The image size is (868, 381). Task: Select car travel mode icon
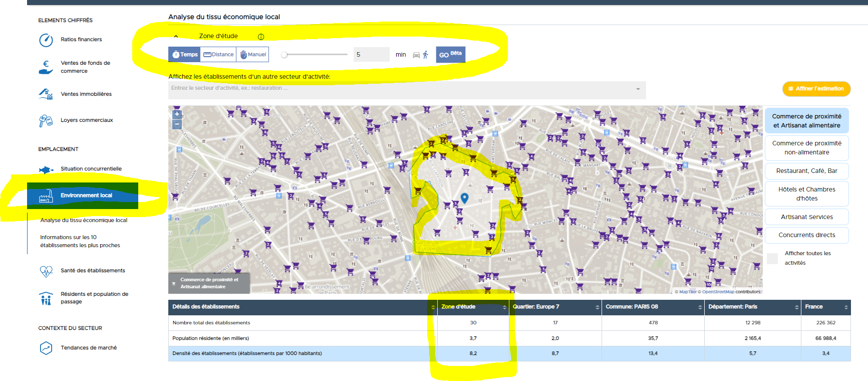(416, 55)
